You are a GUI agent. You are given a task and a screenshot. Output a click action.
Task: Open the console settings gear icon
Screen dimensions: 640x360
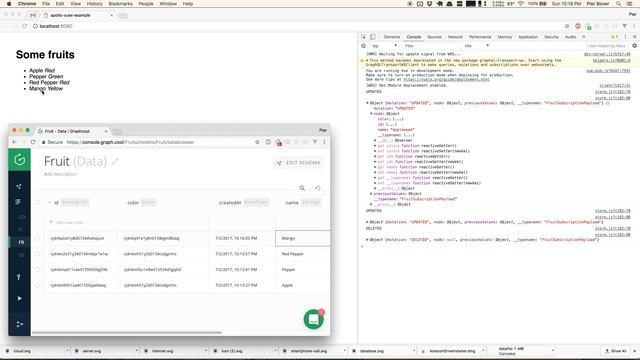point(634,46)
